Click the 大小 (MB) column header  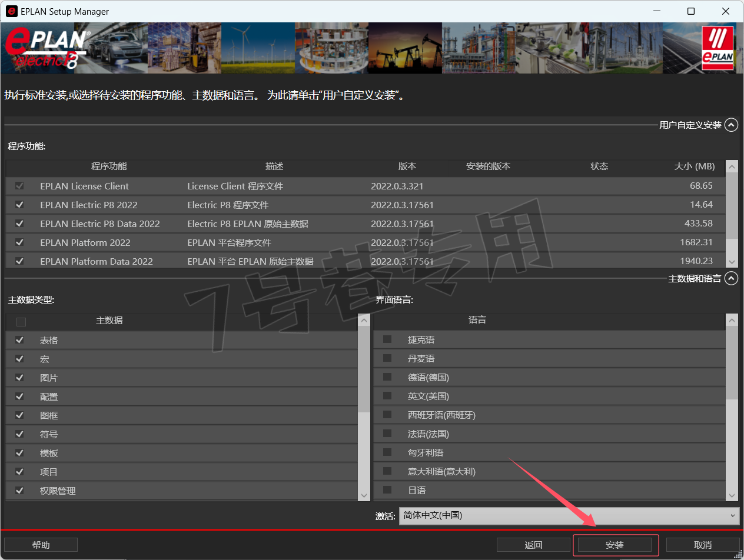695,166
